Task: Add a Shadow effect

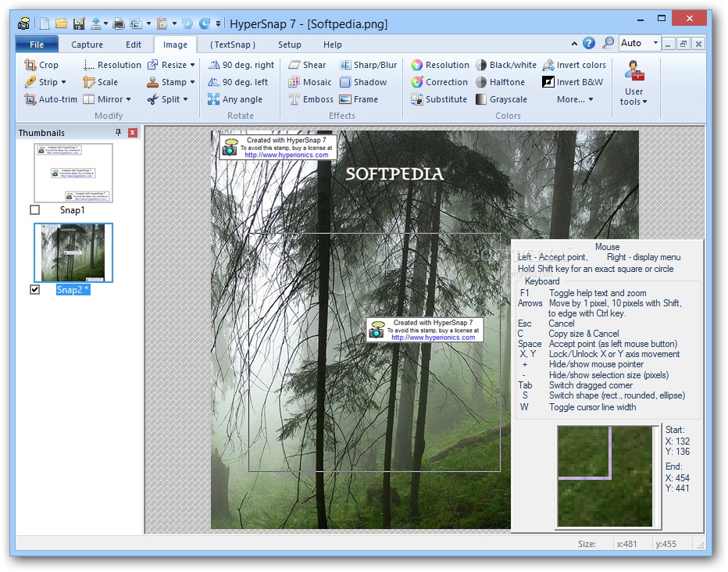Action: [363, 82]
